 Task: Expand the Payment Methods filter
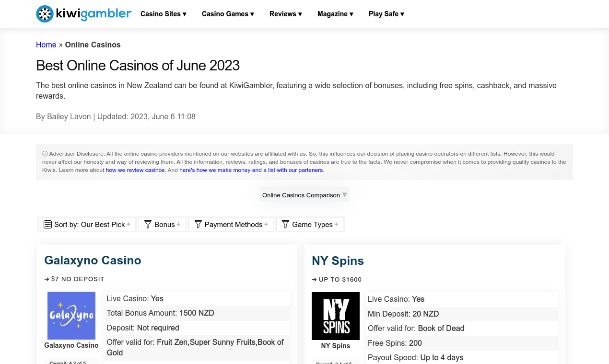click(x=231, y=224)
